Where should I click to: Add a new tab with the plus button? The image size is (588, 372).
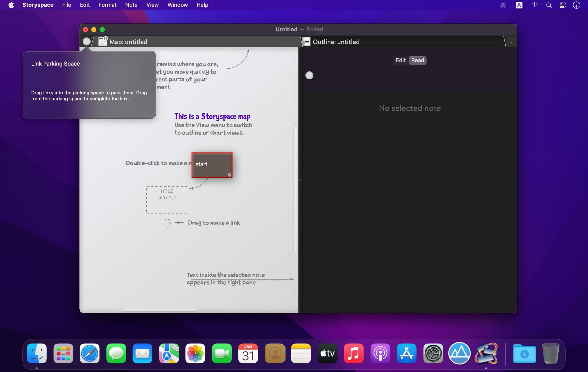tap(511, 42)
